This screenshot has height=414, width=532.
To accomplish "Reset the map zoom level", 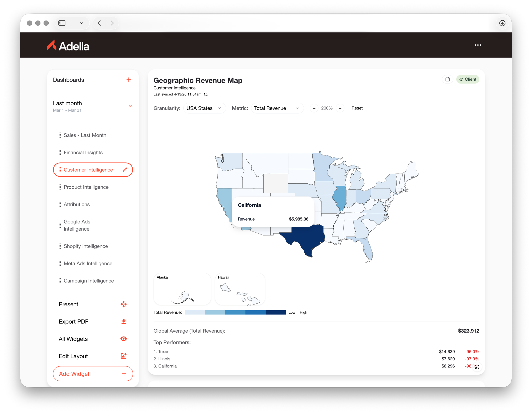I will pyautogui.click(x=357, y=108).
